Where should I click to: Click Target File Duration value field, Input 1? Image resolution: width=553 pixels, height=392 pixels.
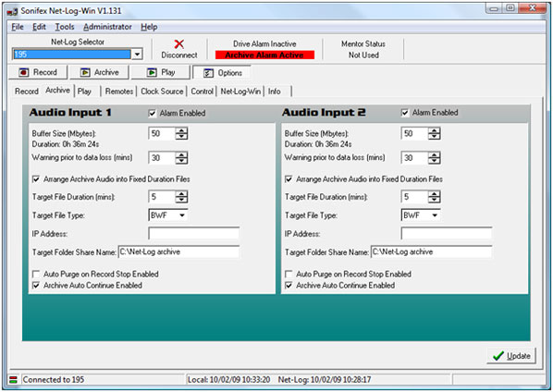(162, 197)
